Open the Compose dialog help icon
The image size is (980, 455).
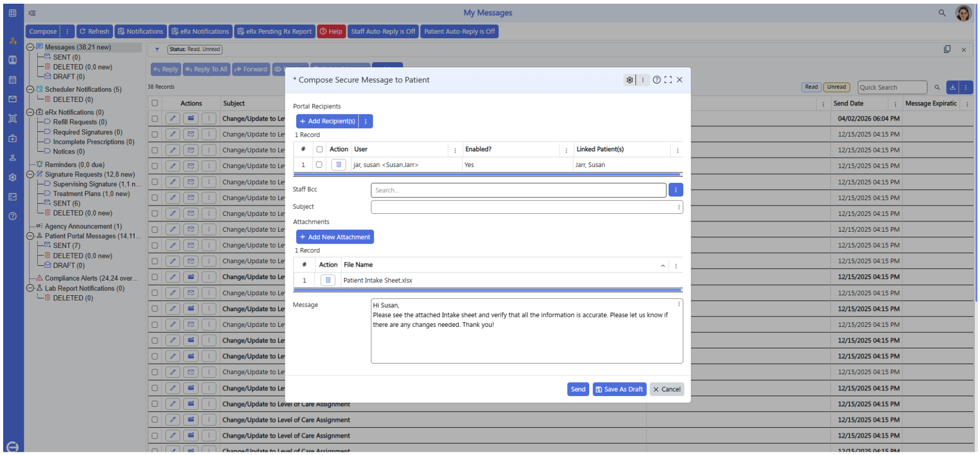656,80
